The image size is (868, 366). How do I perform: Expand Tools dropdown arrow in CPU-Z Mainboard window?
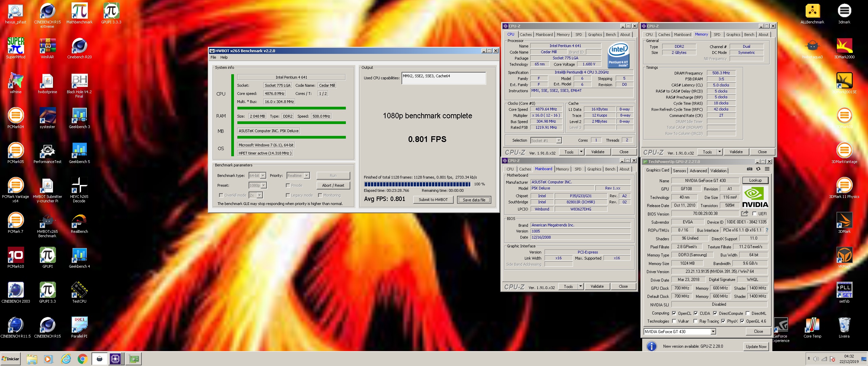(580, 286)
